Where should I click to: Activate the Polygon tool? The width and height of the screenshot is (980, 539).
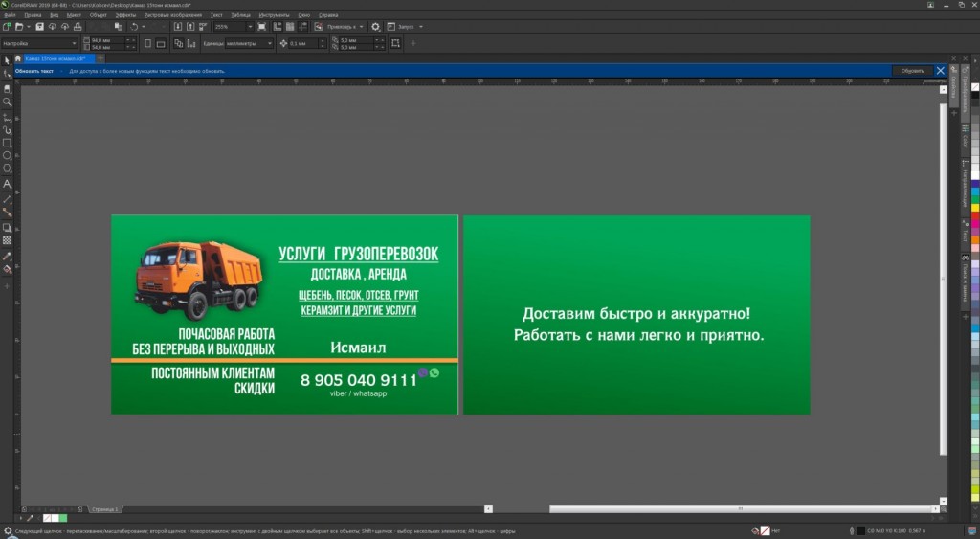click(x=7, y=168)
